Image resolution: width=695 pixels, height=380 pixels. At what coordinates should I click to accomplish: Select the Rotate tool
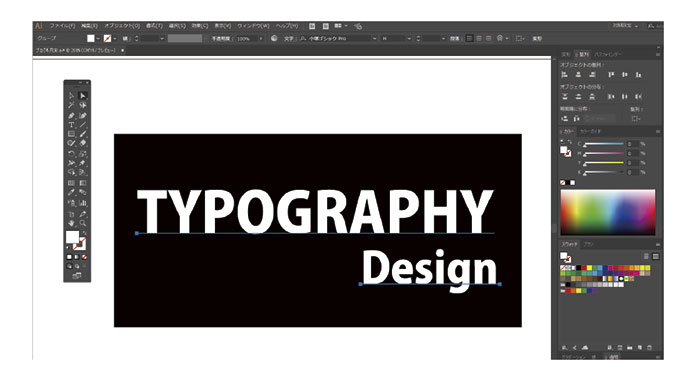tap(71, 154)
